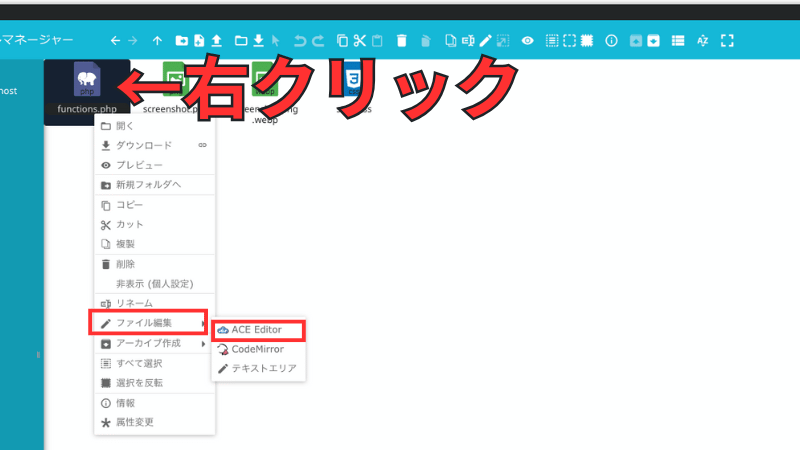Click the scissors cut icon in toolbar

tap(359, 41)
